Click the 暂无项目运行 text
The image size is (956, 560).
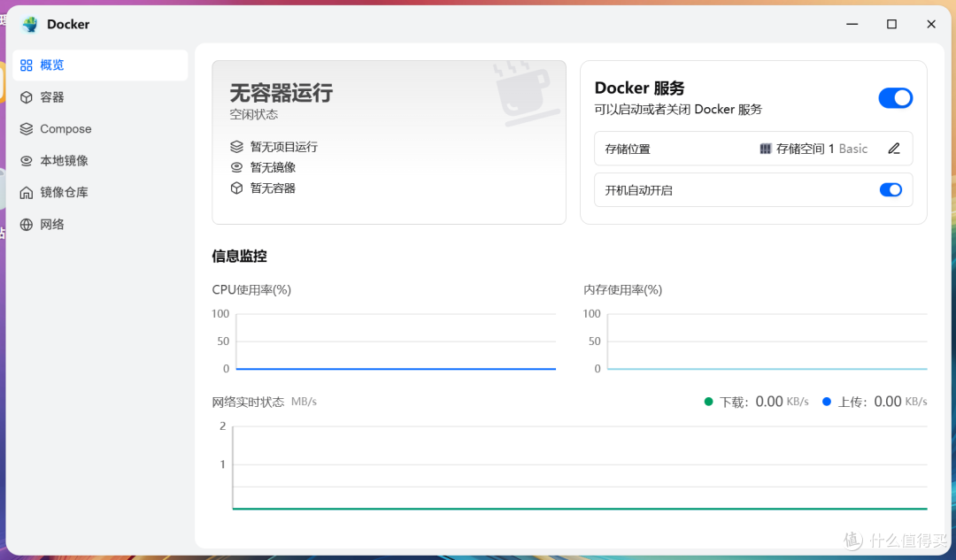click(284, 147)
